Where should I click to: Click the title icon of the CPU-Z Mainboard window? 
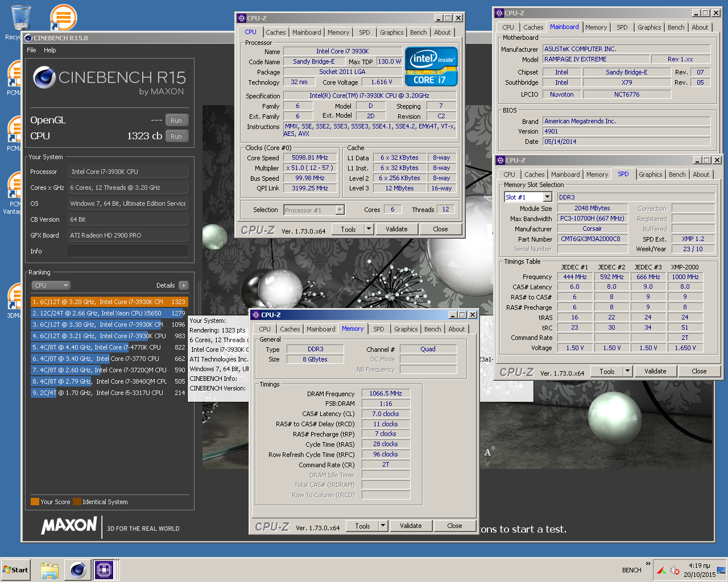(499, 13)
